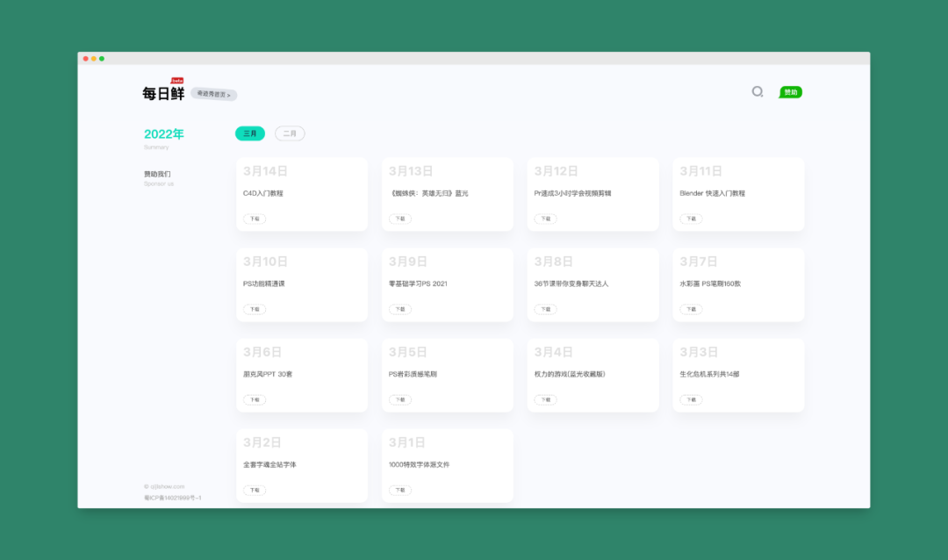Click the 3月2日 date heading
This screenshot has width=948, height=560.
tap(262, 442)
